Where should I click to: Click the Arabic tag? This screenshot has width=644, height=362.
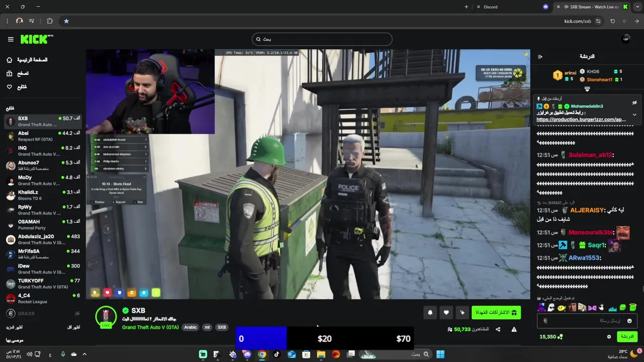[190, 327]
